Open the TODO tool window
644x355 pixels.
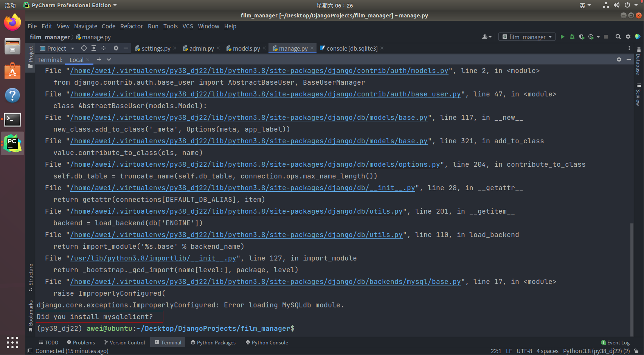coord(48,343)
